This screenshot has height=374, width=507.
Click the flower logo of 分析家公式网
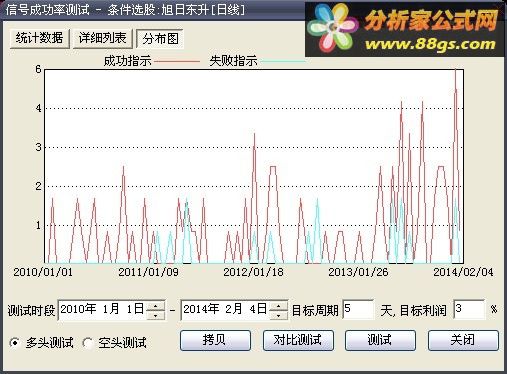(x=332, y=28)
